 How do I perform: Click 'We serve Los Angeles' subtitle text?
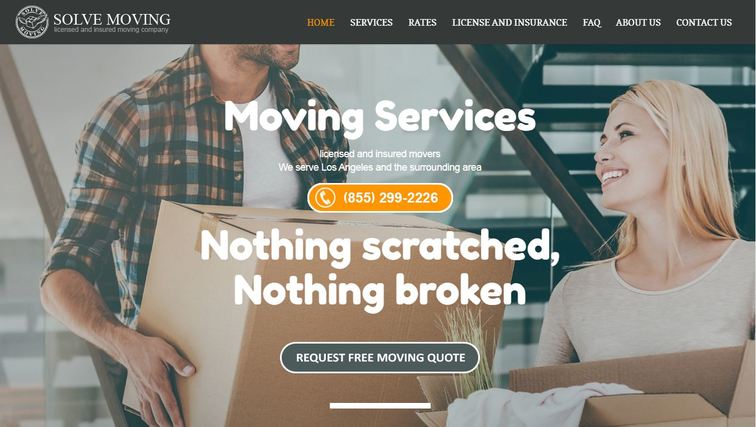[x=380, y=167]
